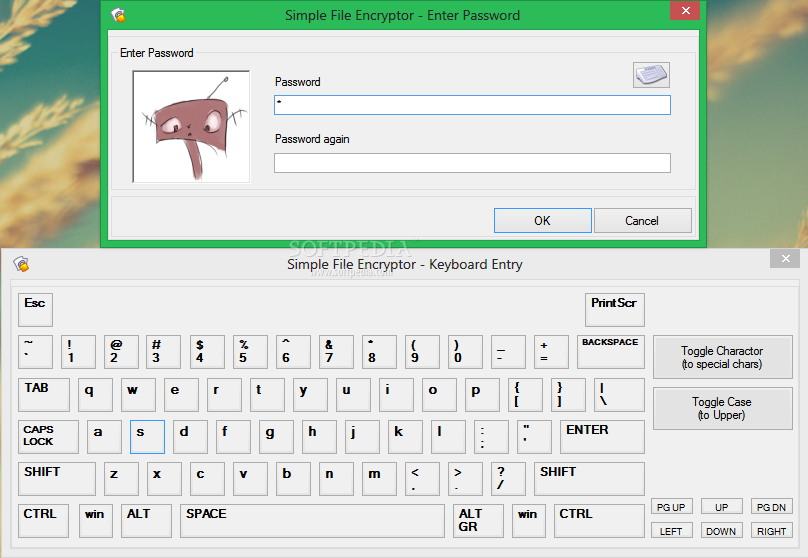Click the ENTER key on virtual keyboard
The height and width of the screenshot is (558, 808).
point(602,437)
